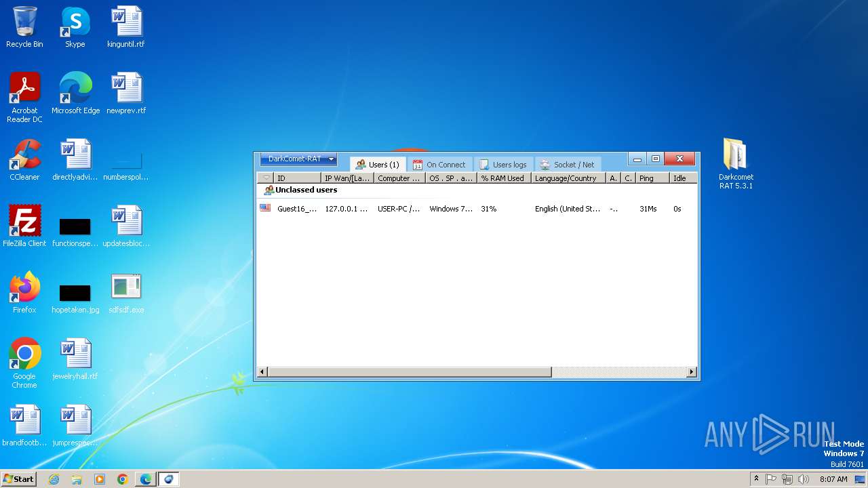
Task: Select the Unclassed users group row
Action: click(x=477, y=190)
